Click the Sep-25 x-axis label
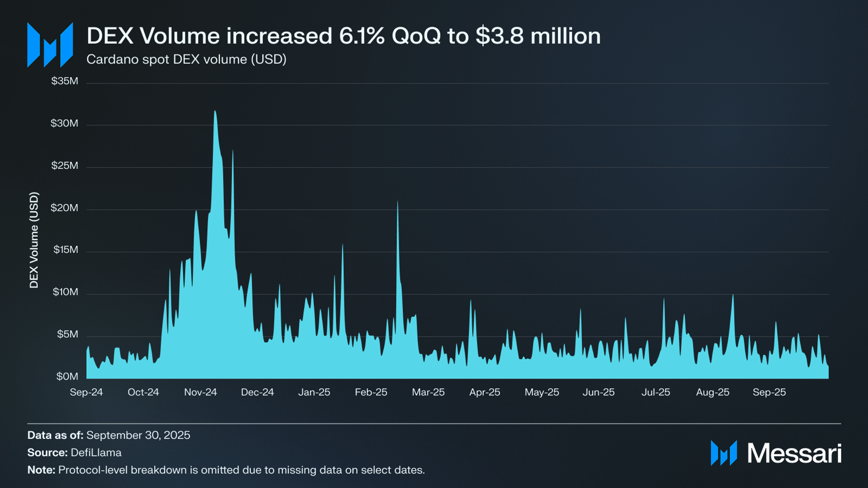Screen dimensions: 868x488 coord(769,392)
